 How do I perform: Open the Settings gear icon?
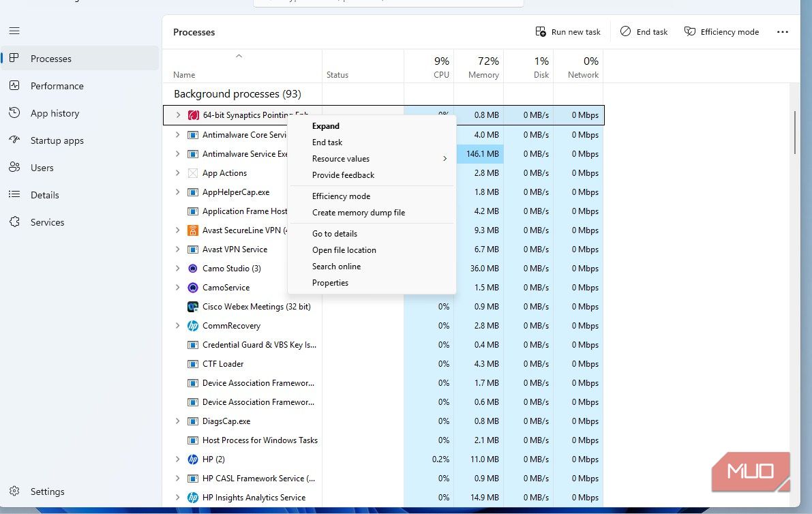tap(14, 492)
